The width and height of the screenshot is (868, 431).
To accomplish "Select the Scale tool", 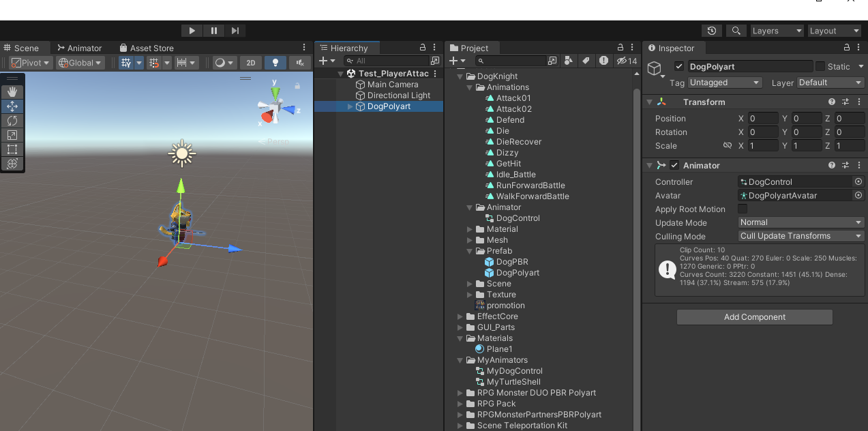I will [x=12, y=135].
